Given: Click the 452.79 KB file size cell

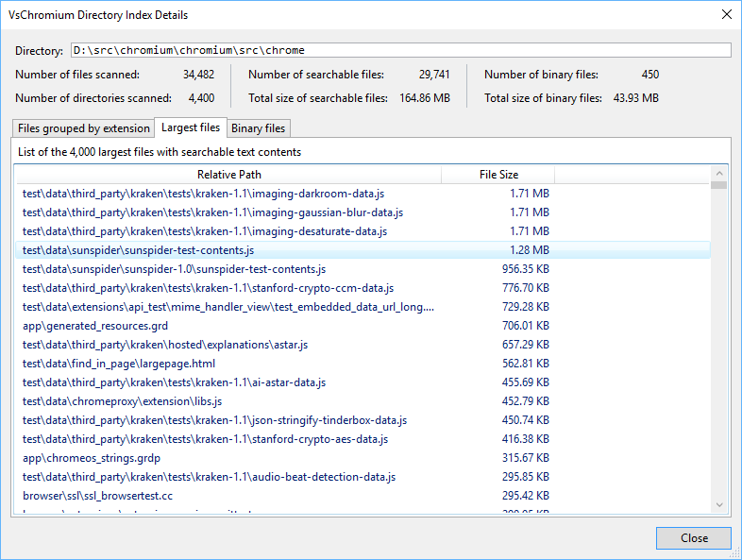Looking at the screenshot, I should [525, 401].
